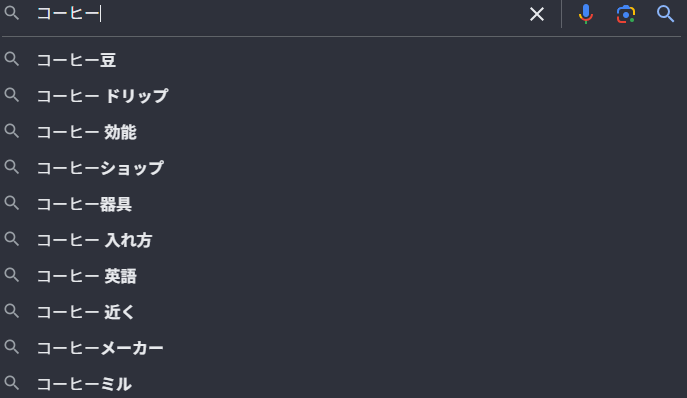Click inside the コーヒー search input field
This screenshot has height=398, width=687.
point(280,14)
